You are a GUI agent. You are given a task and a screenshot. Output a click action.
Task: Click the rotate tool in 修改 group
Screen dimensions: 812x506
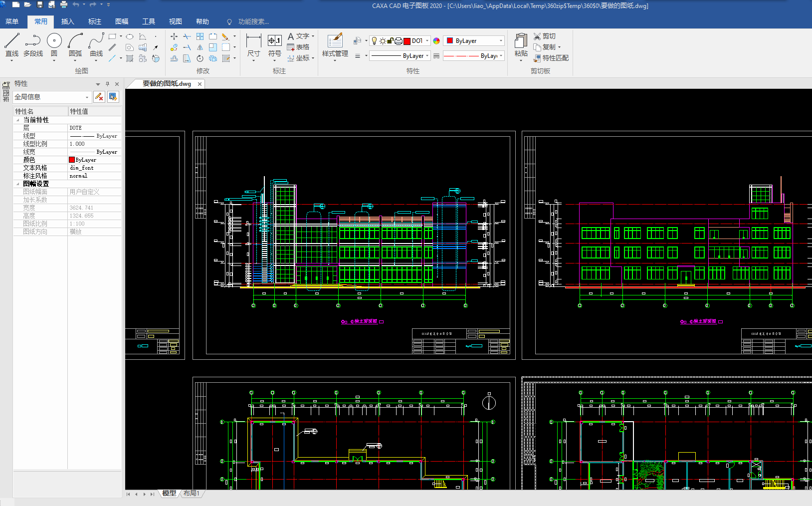pyautogui.click(x=200, y=58)
